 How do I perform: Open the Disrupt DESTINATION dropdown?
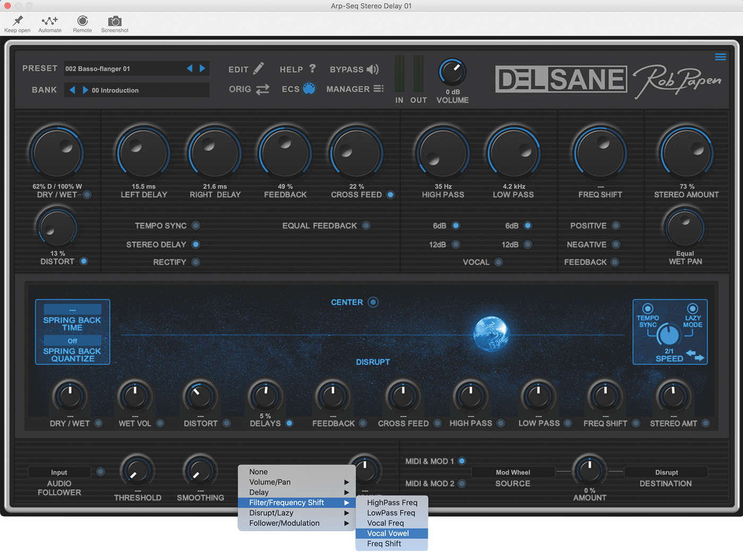666,472
